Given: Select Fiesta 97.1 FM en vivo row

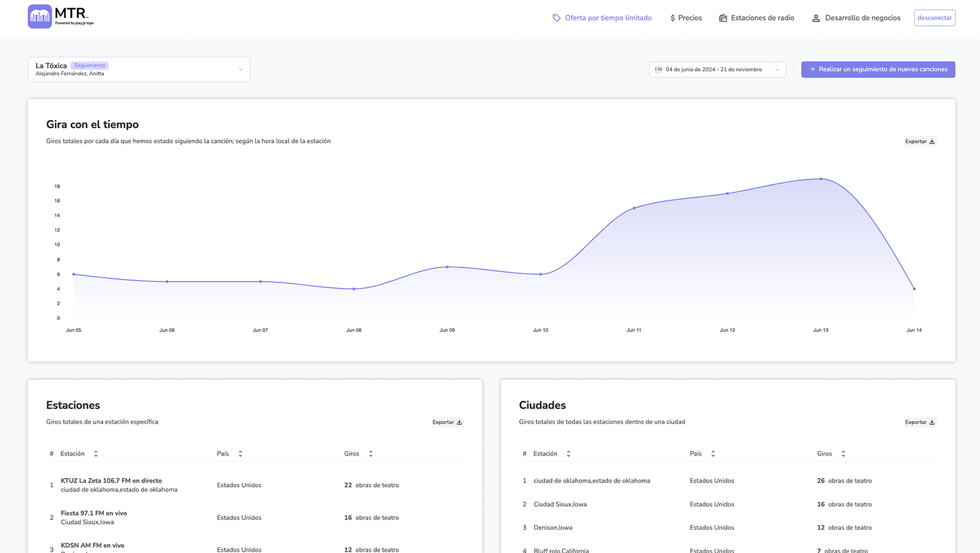Looking at the screenshot, I should [255, 517].
